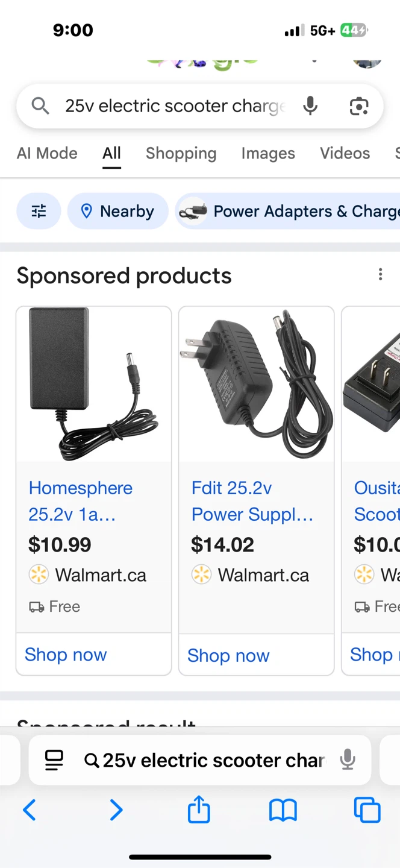Screen dimensions: 400x868
Task: Tap Safari forward arrow
Action: [x=116, y=810]
